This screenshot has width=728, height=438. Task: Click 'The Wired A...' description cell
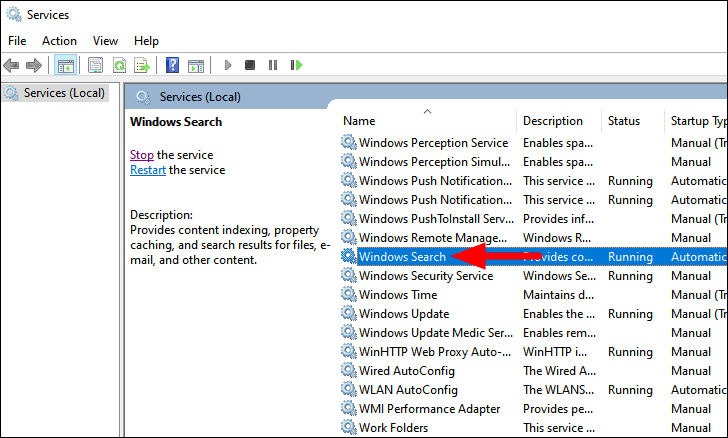559,371
